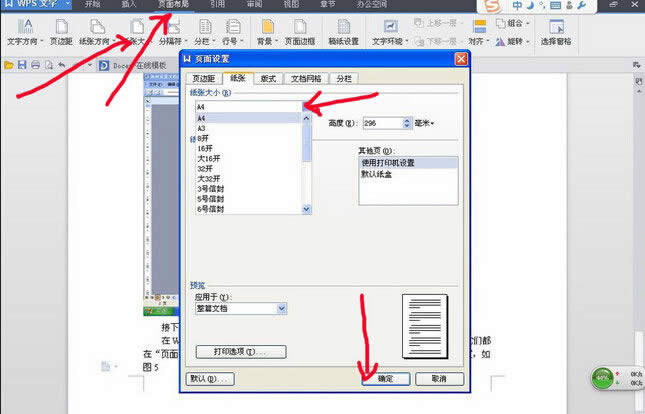The width and height of the screenshot is (645, 414).
Task: Choose 5号信封 in the paper size list
Action: (249, 199)
